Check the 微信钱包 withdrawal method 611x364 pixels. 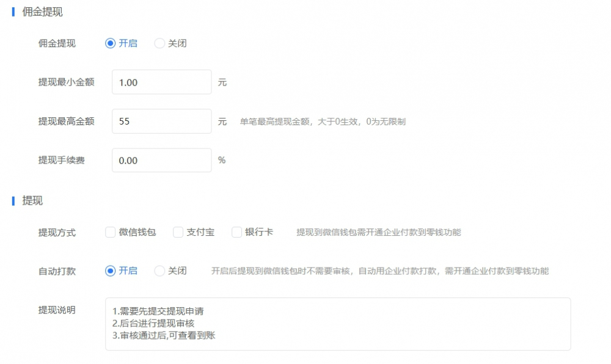110,232
